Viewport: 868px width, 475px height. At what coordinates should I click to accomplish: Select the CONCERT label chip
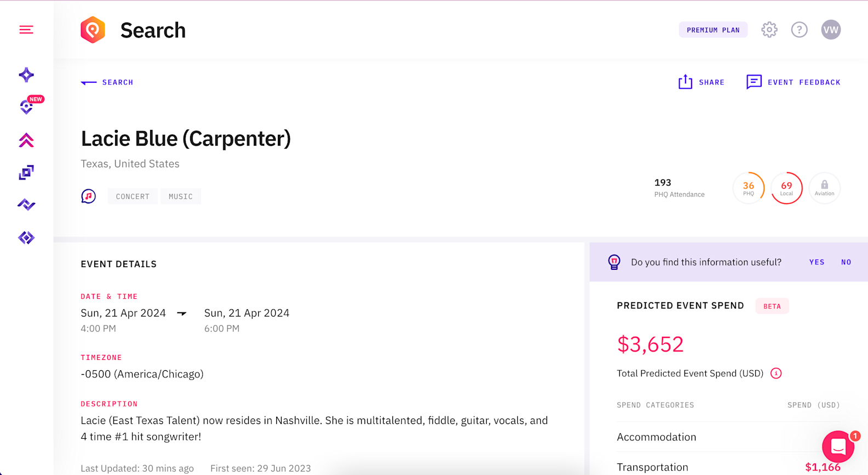132,196
